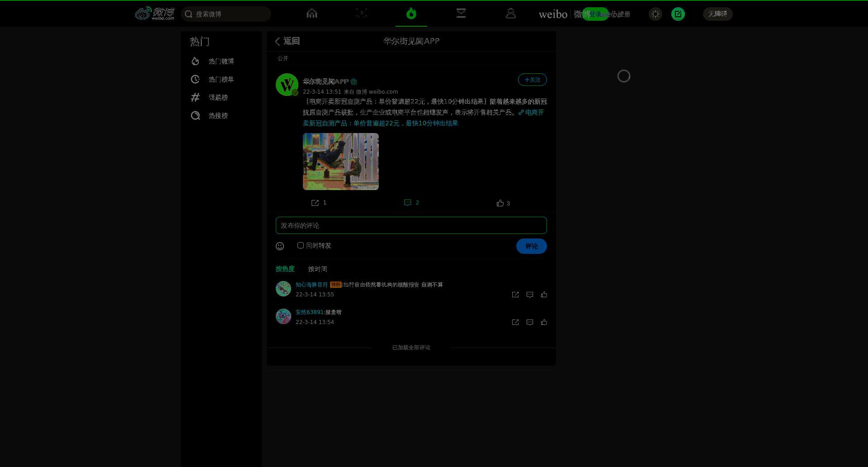
Task: Click the 铁粉 badge on first comment
Action: click(x=336, y=285)
